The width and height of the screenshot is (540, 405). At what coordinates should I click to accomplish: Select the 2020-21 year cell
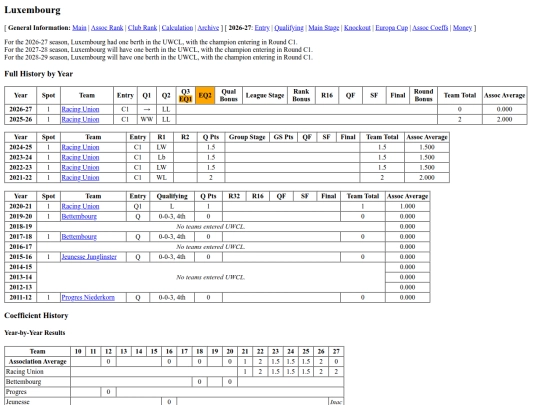[21, 206]
